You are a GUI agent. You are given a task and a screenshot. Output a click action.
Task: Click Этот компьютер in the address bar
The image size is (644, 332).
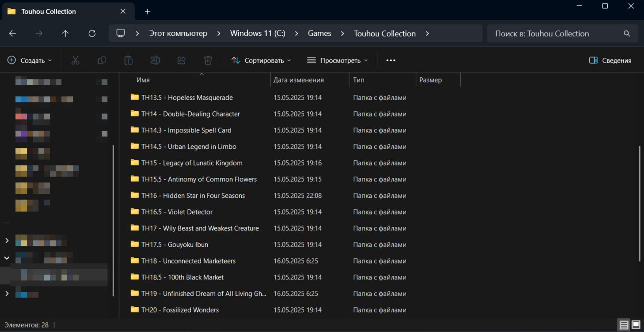tap(178, 34)
